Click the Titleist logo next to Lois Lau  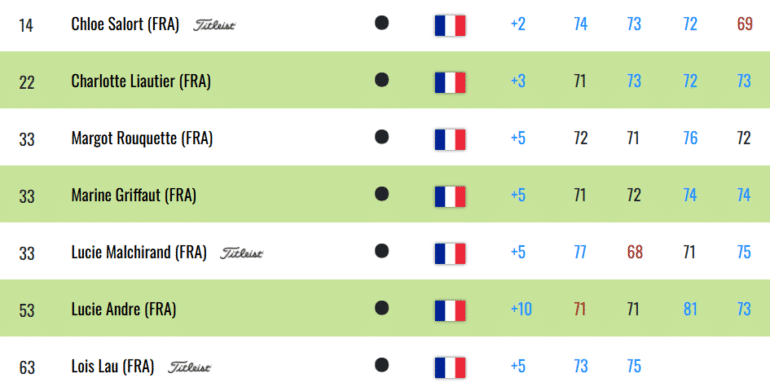[190, 367]
